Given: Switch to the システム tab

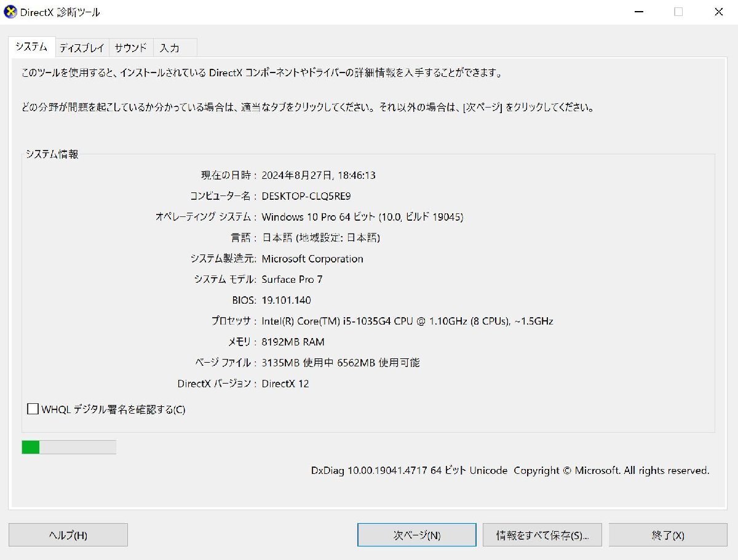Looking at the screenshot, I should (31, 47).
